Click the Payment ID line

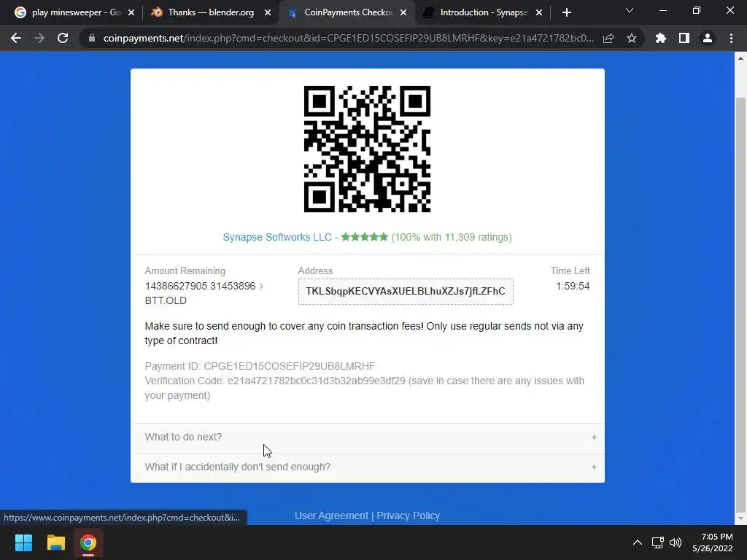(x=260, y=366)
